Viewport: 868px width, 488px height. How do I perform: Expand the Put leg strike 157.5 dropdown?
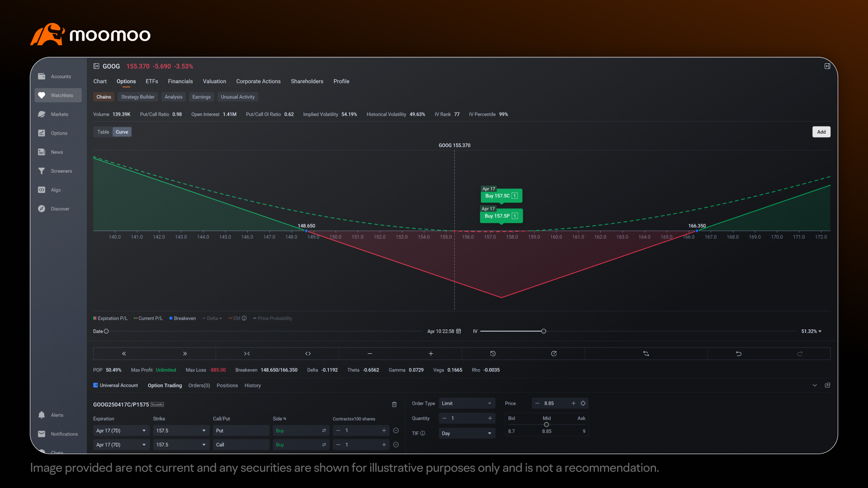[x=181, y=431]
